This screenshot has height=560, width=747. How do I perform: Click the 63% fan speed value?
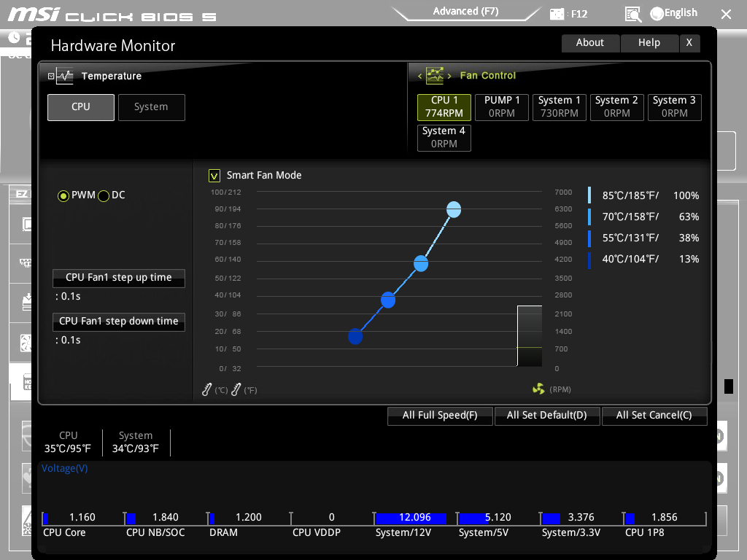tap(689, 217)
